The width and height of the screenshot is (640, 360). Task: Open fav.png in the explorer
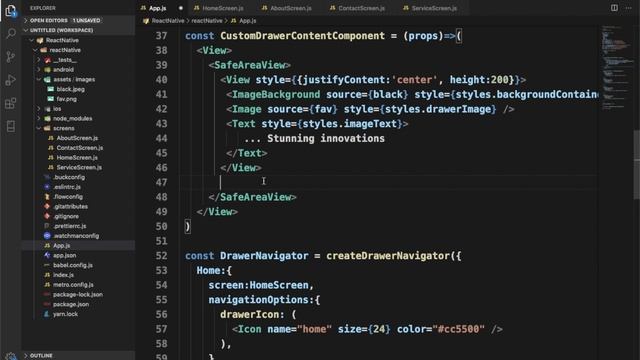pos(67,99)
